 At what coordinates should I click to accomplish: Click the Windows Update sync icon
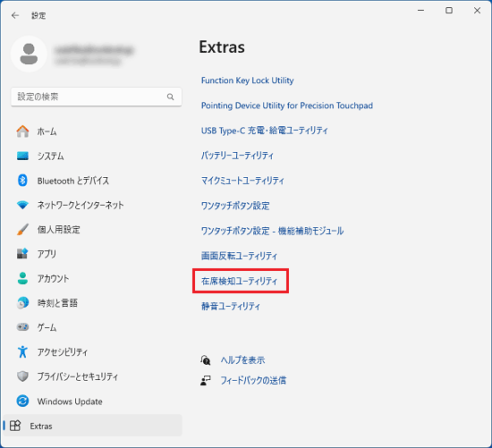point(22,401)
